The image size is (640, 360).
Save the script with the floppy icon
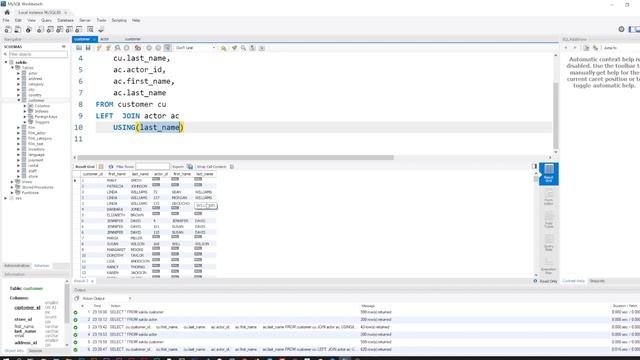pyautogui.click(x=88, y=48)
